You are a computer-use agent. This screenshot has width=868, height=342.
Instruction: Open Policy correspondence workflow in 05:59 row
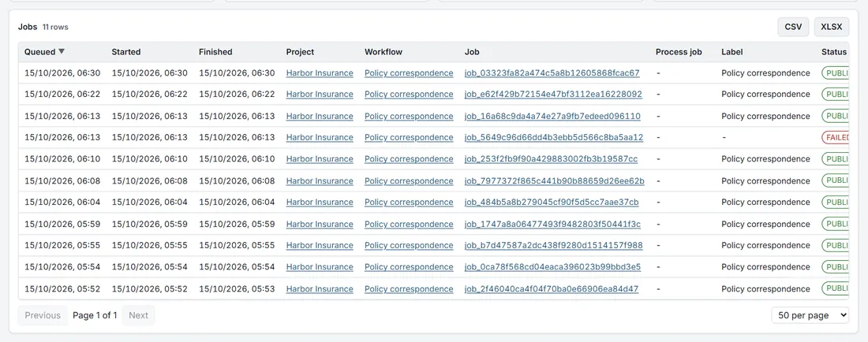coord(409,224)
